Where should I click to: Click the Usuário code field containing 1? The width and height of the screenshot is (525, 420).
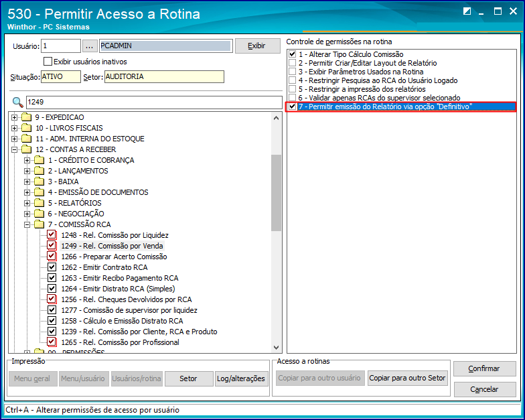(61, 46)
